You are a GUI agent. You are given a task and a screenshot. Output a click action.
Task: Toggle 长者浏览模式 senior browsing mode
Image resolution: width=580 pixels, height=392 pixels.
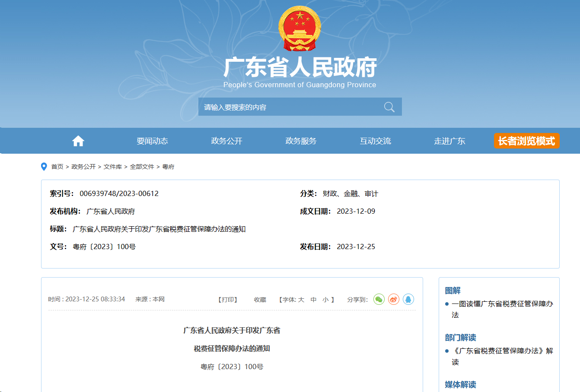526,141
